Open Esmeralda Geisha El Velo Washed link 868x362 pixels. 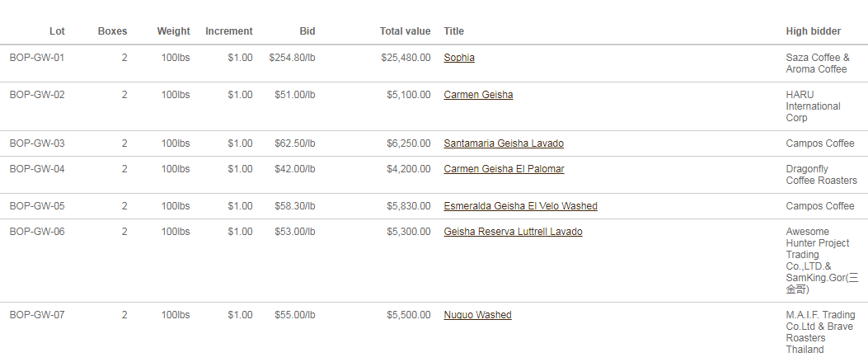520,206
